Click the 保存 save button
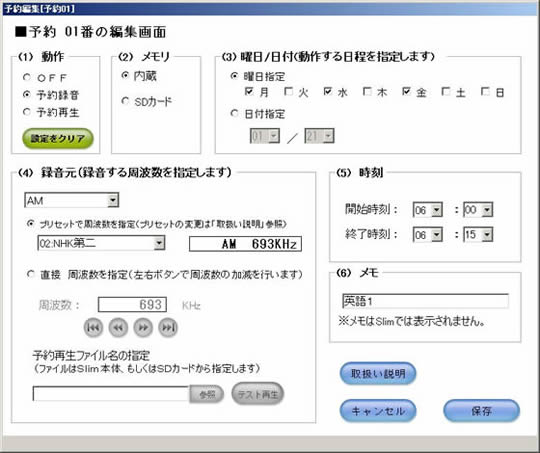 click(481, 411)
